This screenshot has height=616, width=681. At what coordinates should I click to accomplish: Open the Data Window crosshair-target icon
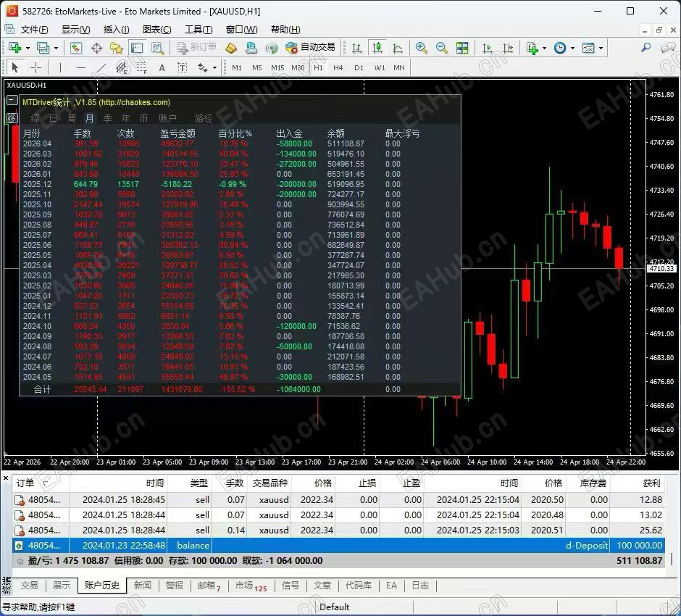(96, 48)
